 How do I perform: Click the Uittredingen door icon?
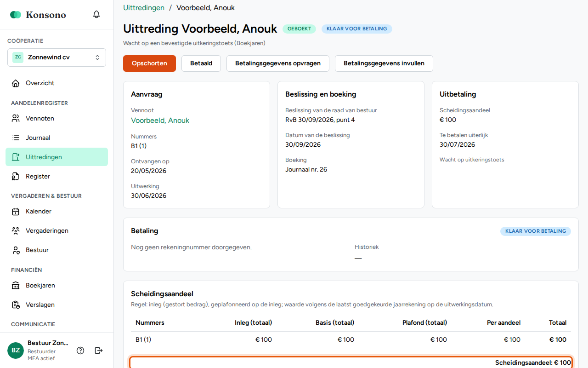pos(16,157)
